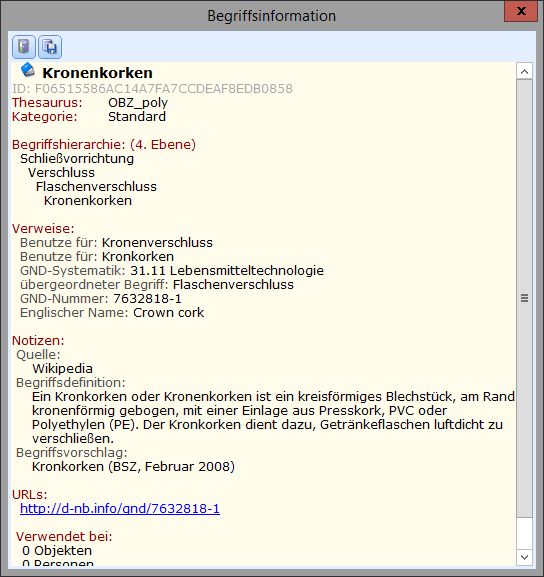This screenshot has height=577, width=544.
Task: Click the save copy floppy disk icon
Action: (50, 47)
